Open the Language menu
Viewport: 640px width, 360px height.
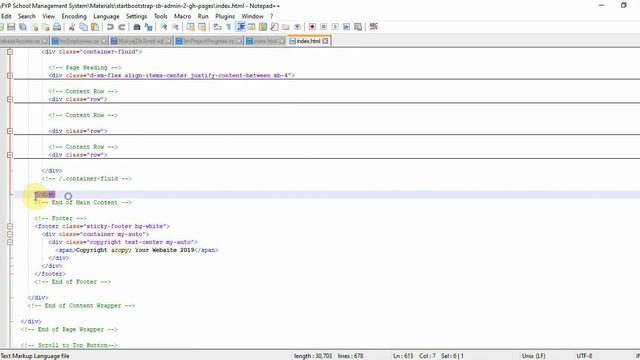[106, 16]
